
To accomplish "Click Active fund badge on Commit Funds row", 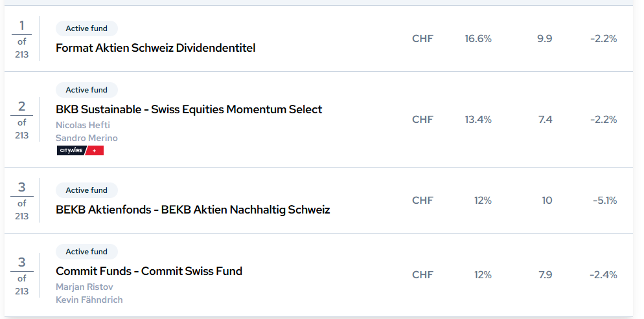I will point(87,252).
